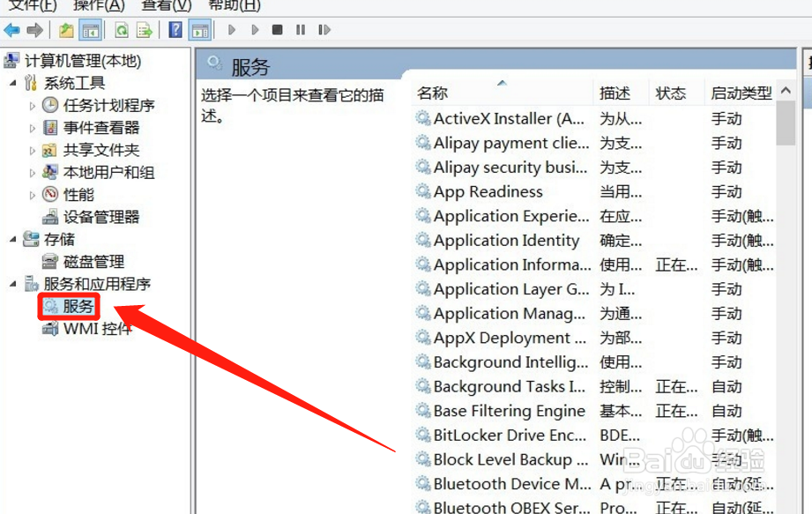
Task: Click the Pause Service icon
Action: coord(300,29)
